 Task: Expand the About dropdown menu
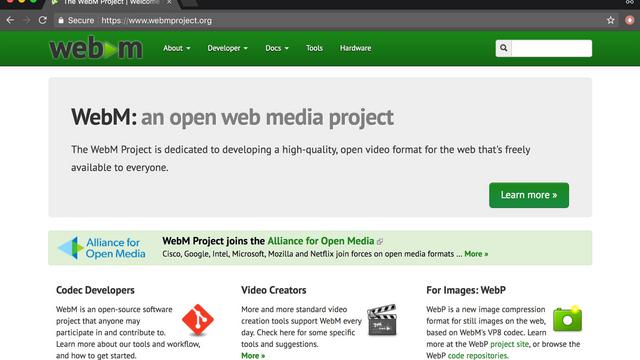(x=176, y=48)
